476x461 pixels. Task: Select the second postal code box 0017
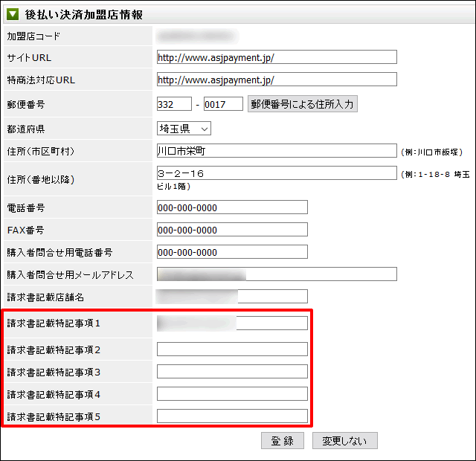tap(223, 104)
